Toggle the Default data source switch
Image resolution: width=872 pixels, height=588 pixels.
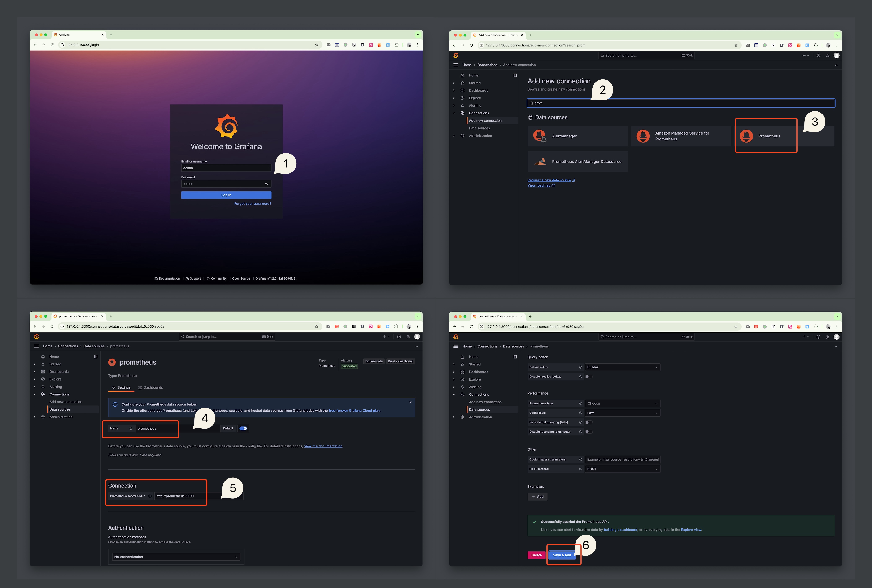pyautogui.click(x=243, y=428)
